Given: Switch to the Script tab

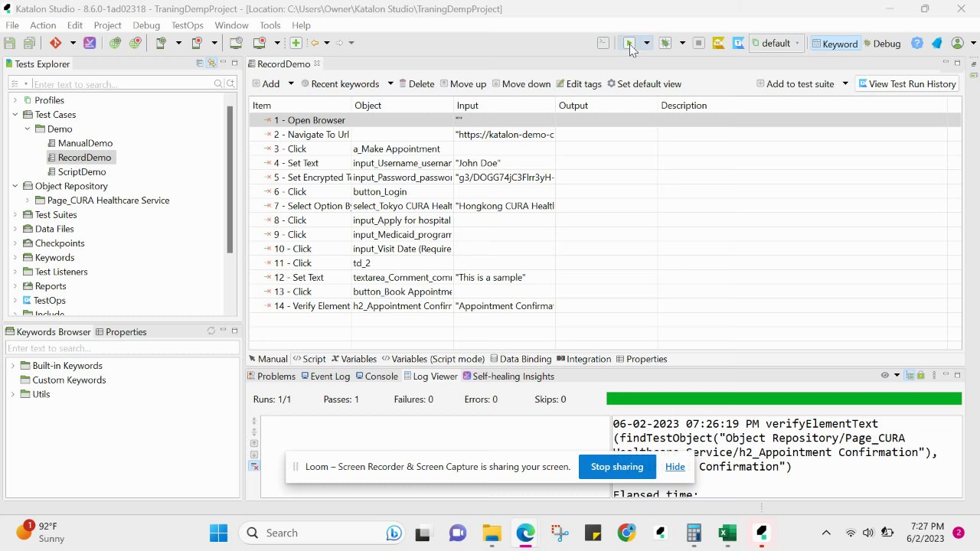Looking at the screenshot, I should (x=309, y=359).
